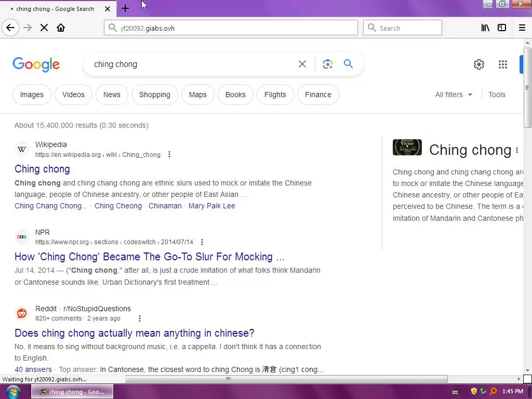Search by image with Google Lens
Image resolution: width=532 pixels, height=399 pixels.
[327, 64]
